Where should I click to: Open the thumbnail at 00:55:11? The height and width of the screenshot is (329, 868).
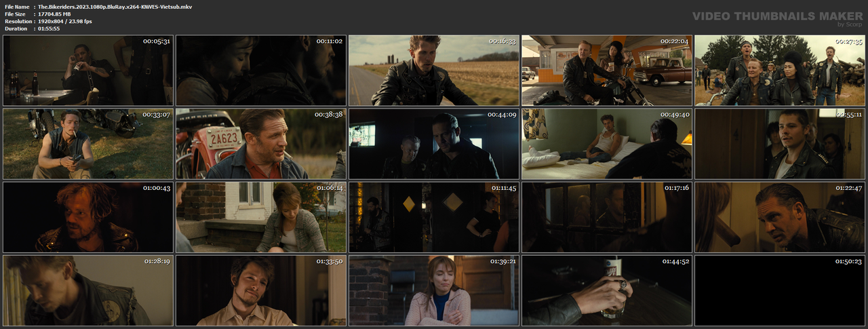[780, 144]
